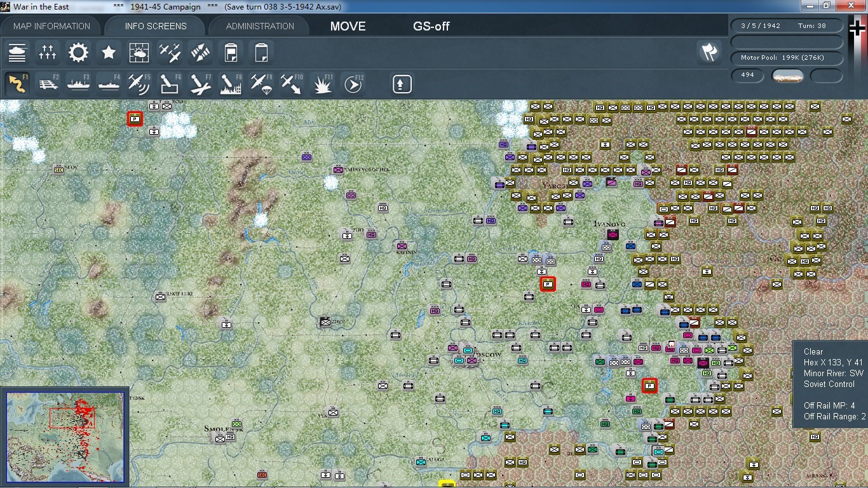Click the Ivanovo city label on the map
This screenshot has height=488, width=868.
point(609,224)
